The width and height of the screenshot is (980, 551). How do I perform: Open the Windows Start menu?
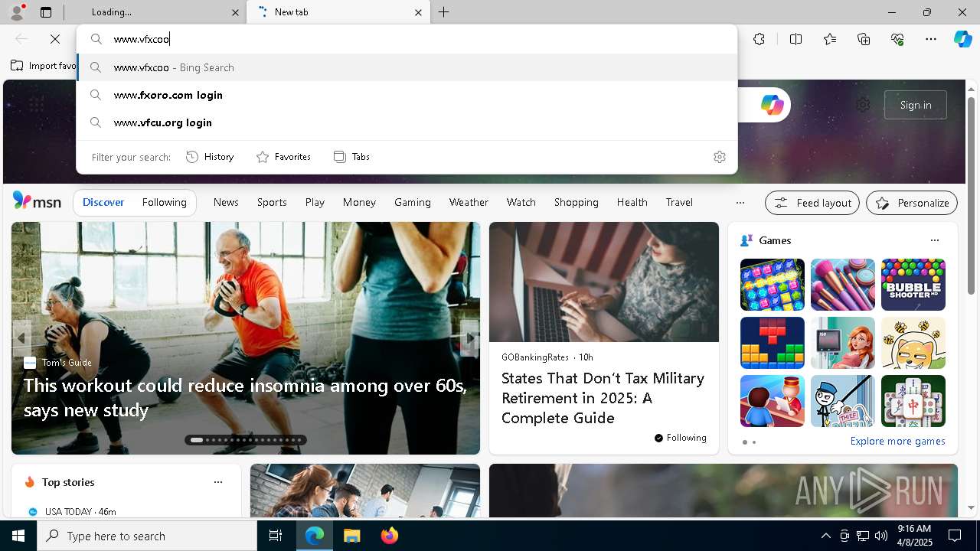(18, 536)
